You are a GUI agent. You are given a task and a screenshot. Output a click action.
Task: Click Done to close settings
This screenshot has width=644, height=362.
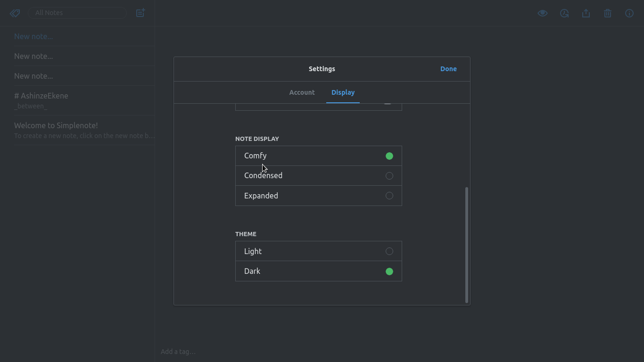point(448,69)
